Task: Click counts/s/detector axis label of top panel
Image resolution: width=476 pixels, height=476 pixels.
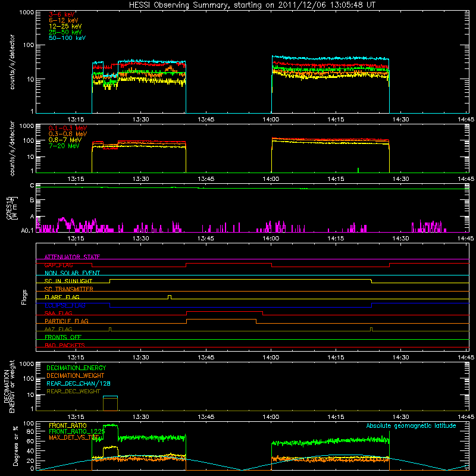Action: [x=12, y=62]
